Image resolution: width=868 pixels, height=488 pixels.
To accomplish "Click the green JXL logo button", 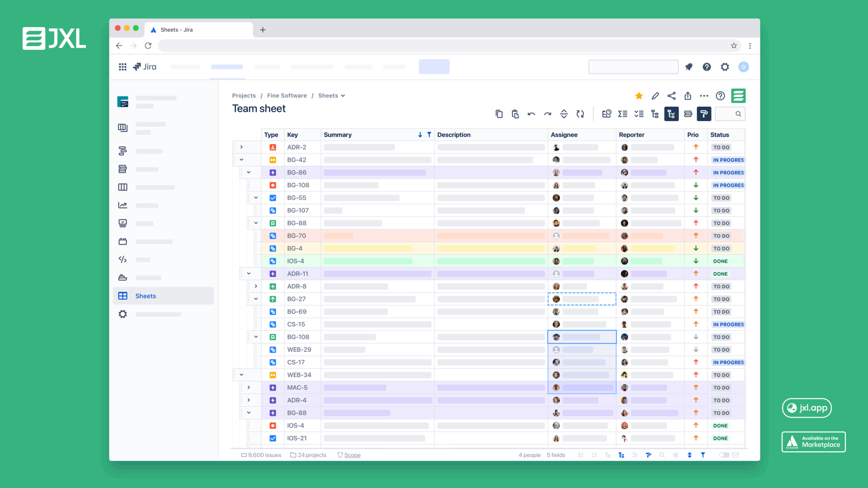I will click(738, 96).
